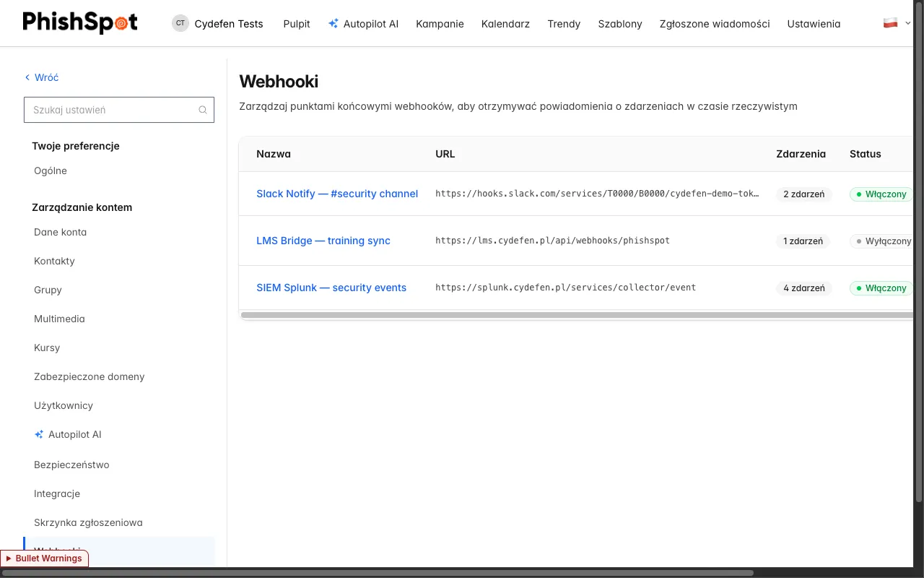The image size is (924, 578).
Task: Click the bottom page horizontal scrollbar
Action: click(378, 573)
